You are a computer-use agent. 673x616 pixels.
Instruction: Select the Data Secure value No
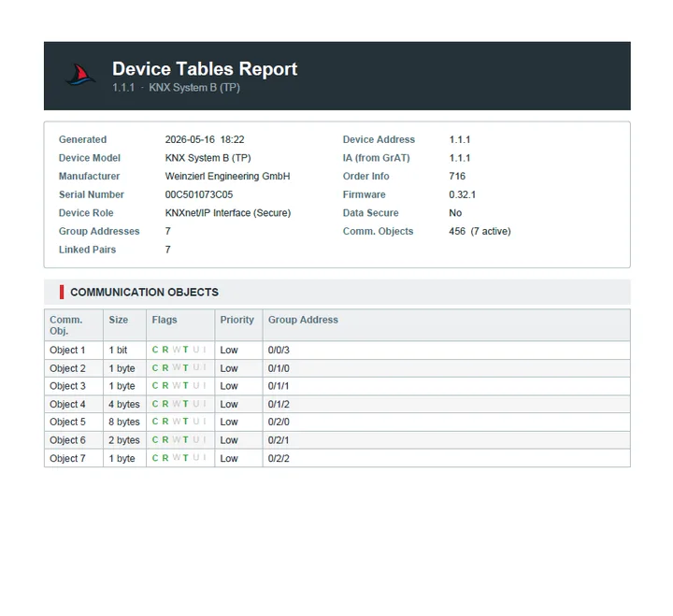455,213
